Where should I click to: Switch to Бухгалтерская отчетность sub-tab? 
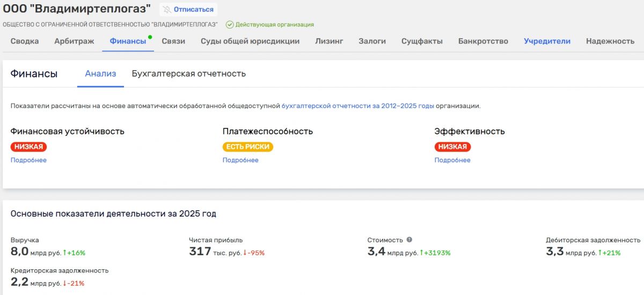tap(189, 74)
